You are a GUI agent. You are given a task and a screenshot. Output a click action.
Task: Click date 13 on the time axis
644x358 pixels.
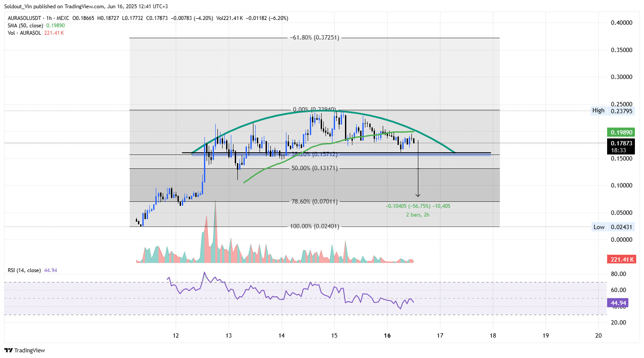pos(229,335)
